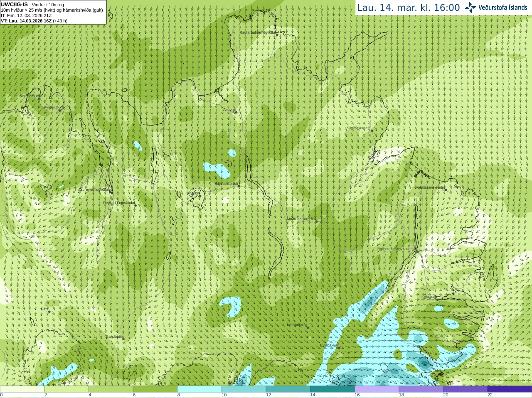Click the legend value 8
This screenshot has height=398, width=532.
tap(179, 395)
